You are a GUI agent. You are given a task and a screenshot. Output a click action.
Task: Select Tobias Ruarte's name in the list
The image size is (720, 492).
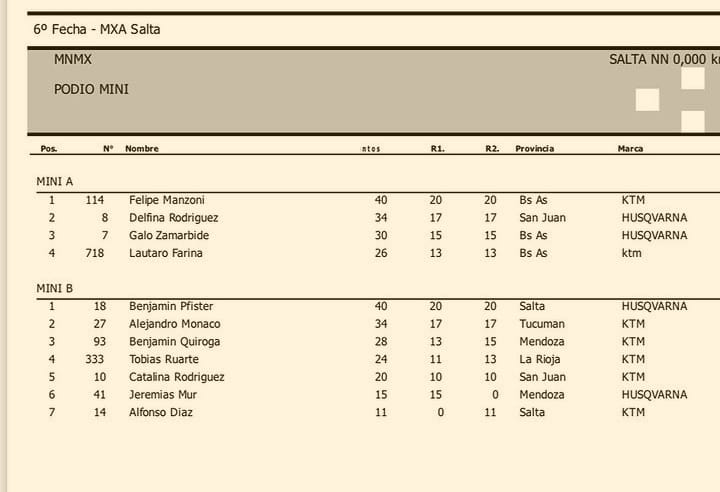coord(164,359)
